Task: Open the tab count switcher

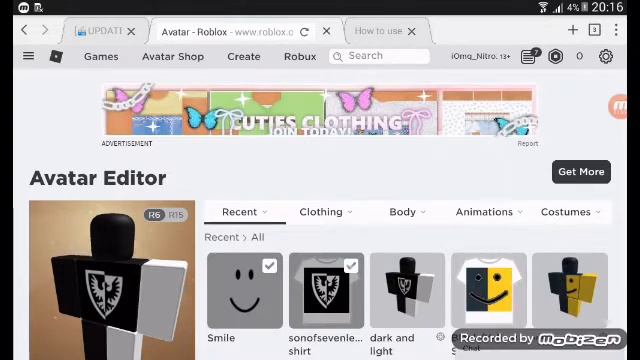Action: point(595,30)
